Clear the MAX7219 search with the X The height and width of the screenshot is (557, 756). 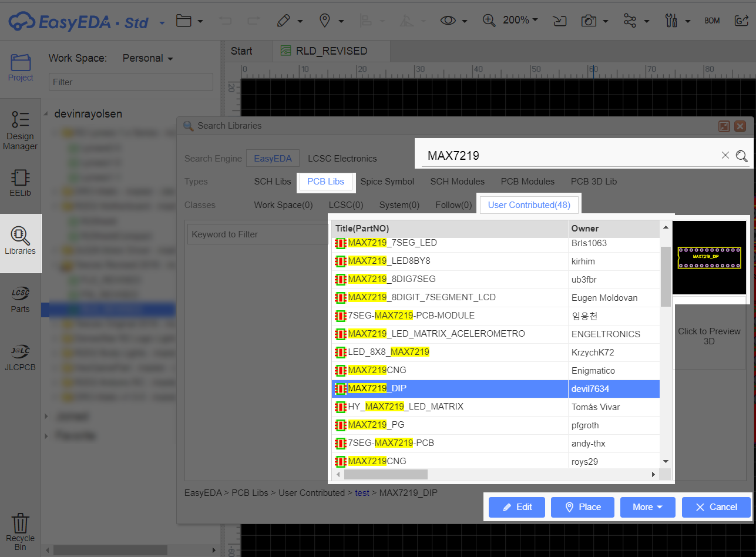pos(725,155)
